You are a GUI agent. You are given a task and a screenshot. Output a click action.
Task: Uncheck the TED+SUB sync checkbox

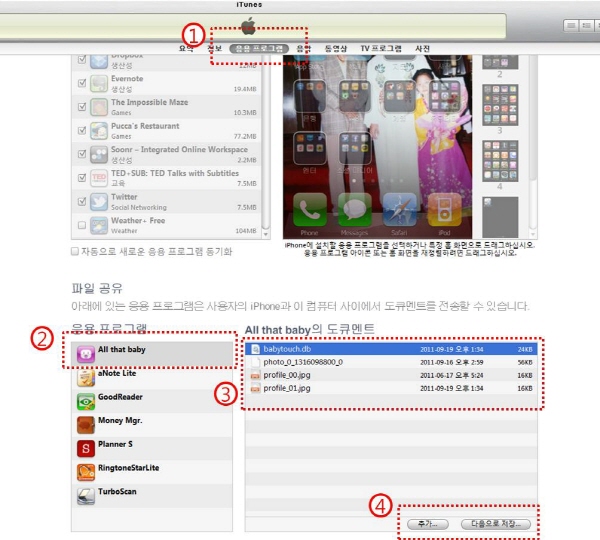pyautogui.click(x=82, y=178)
